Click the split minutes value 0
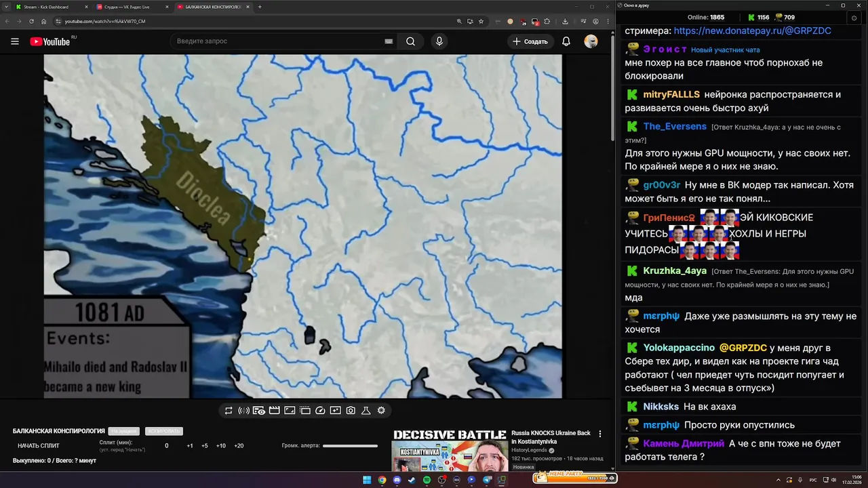This screenshot has width=868, height=488. click(x=167, y=446)
